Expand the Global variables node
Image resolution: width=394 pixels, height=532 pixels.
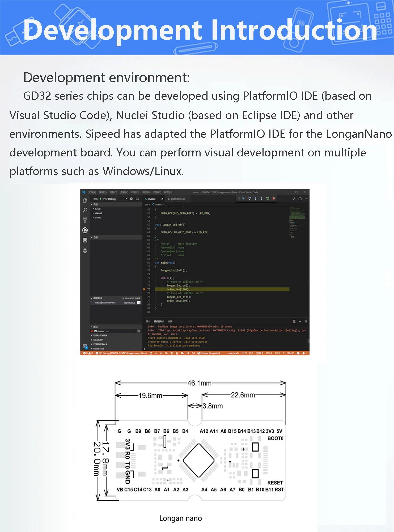pos(94,213)
